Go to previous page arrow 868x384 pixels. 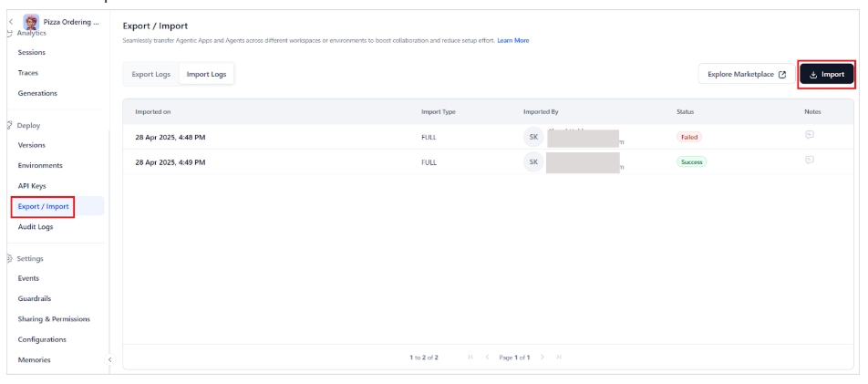click(487, 358)
